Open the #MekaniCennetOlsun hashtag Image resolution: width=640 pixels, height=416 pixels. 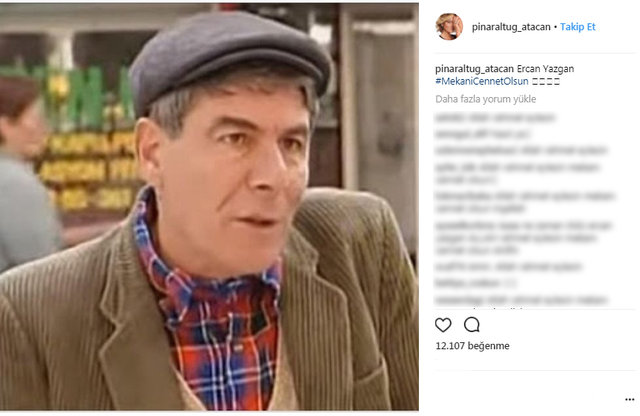tap(482, 81)
